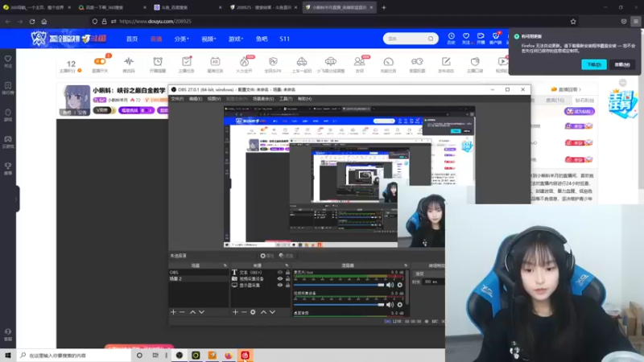Screen dimensions: 644x362
Task: Expand the collapsed left sidebar arrow handle
Action: [x=16, y=200]
